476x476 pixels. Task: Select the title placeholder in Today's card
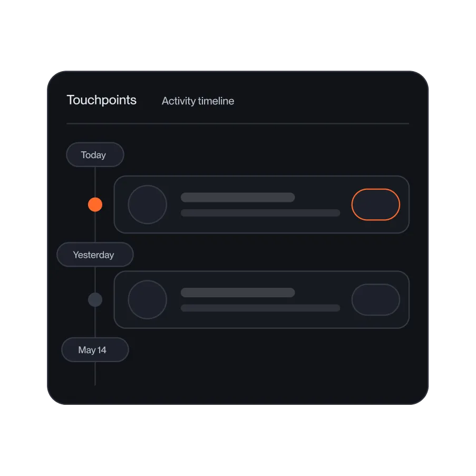238,197
